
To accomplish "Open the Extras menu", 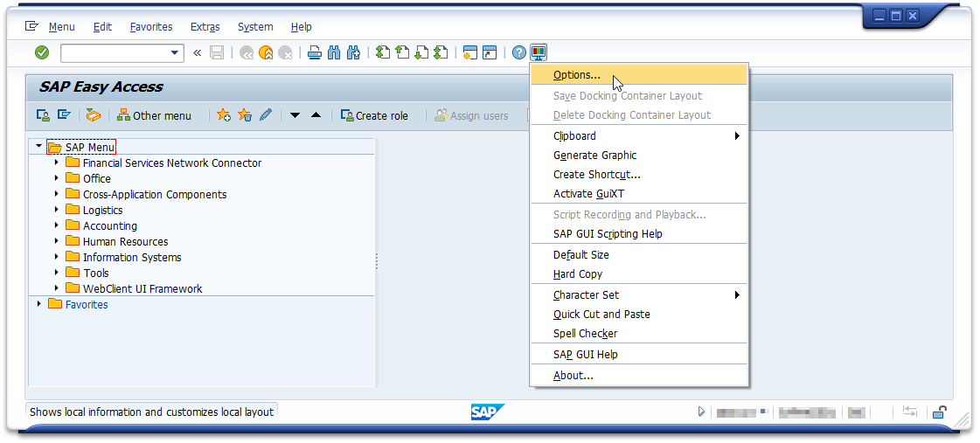I will point(205,27).
